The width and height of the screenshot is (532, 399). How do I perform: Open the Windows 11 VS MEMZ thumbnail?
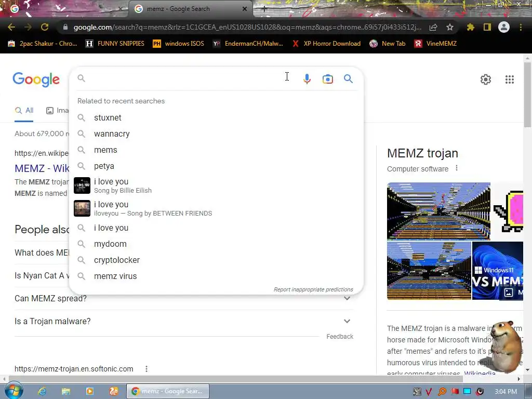pos(497,270)
